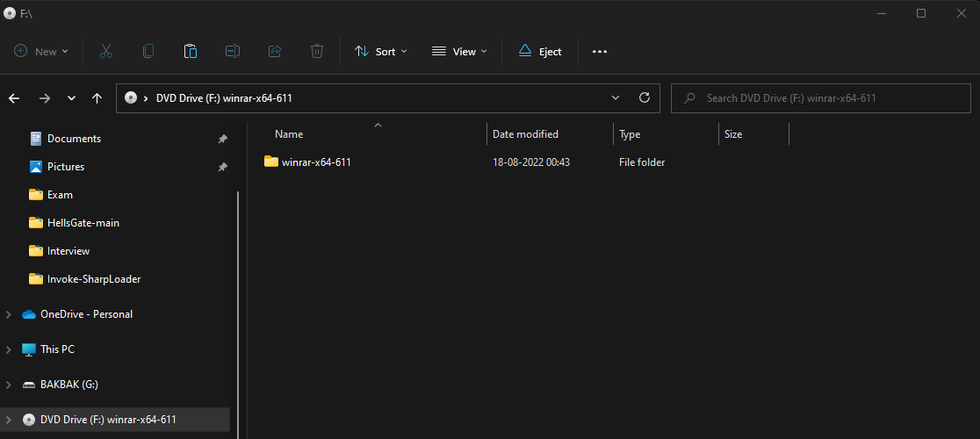Screen dimensions: 980x439
Task: Open Pictures in the sidebar
Action: coord(66,167)
